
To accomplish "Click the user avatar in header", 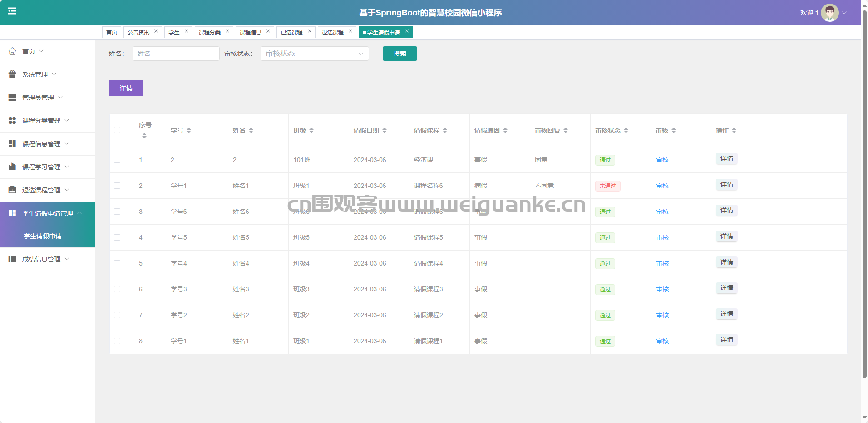I will [829, 13].
